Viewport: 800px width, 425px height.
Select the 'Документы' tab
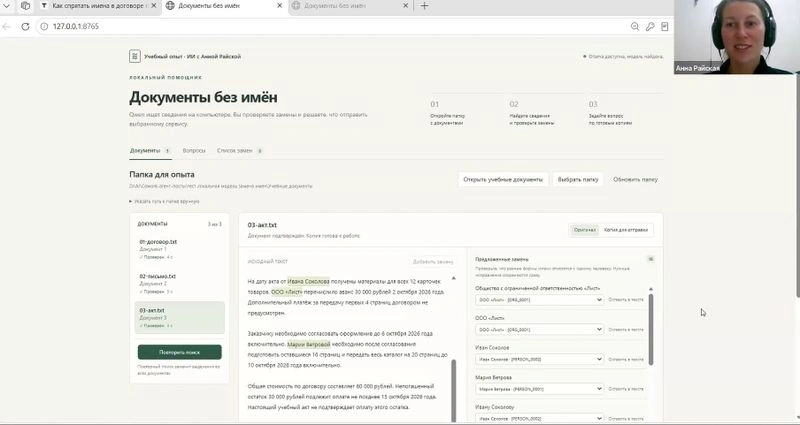[150, 151]
